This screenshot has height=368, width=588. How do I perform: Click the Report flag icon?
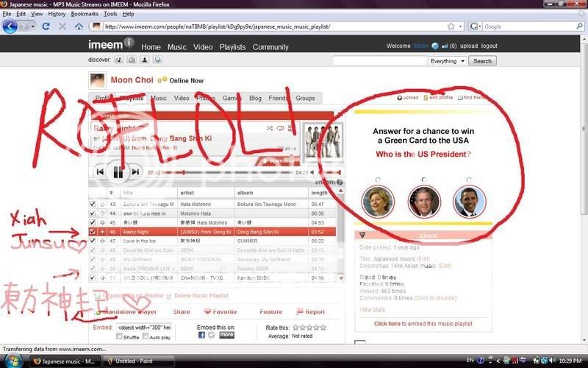(300, 311)
